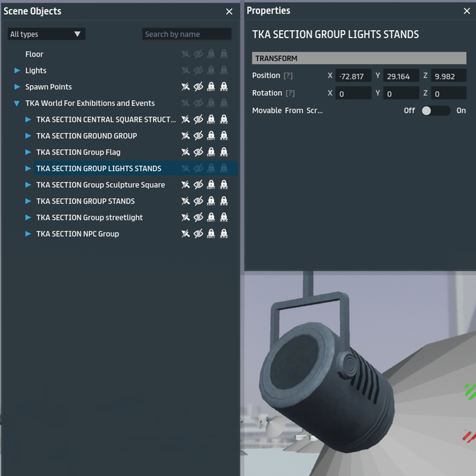Screen dimensions: 476x476
Task: Close the Scene Objects panel
Action: coord(229,11)
